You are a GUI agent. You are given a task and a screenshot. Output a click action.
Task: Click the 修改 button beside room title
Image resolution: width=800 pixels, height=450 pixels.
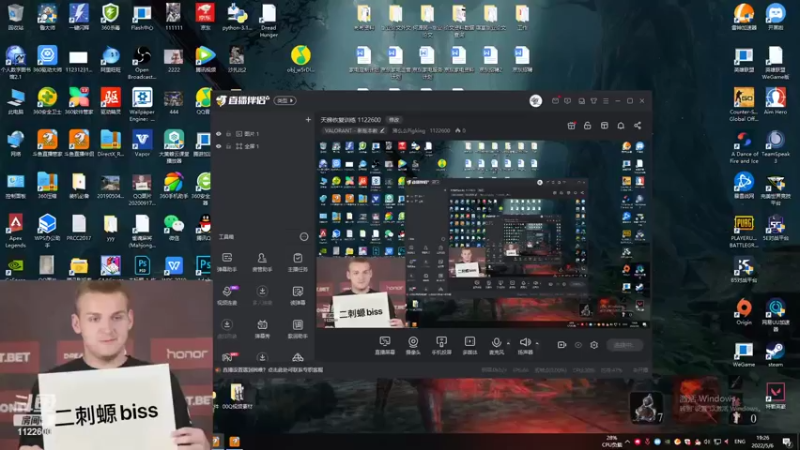pyautogui.click(x=394, y=120)
